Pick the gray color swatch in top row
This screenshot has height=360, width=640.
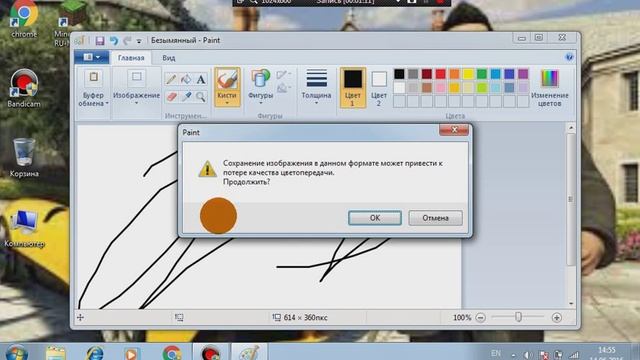point(413,74)
